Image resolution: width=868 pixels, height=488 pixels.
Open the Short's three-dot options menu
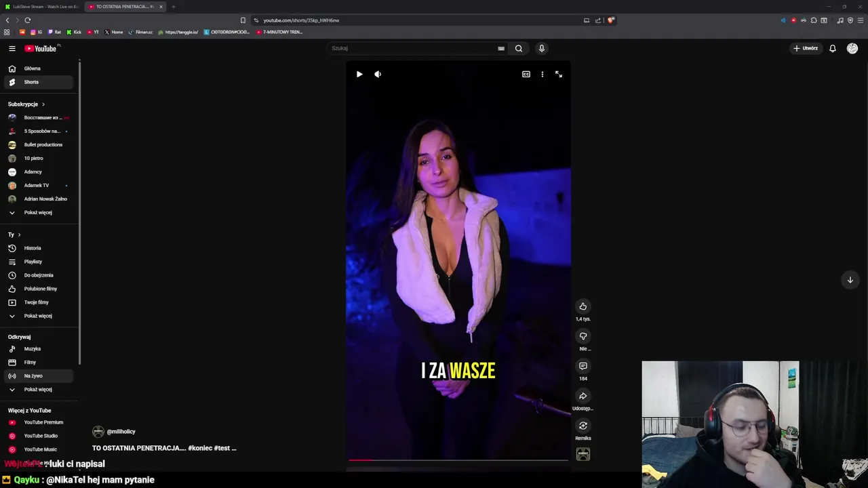pos(542,74)
